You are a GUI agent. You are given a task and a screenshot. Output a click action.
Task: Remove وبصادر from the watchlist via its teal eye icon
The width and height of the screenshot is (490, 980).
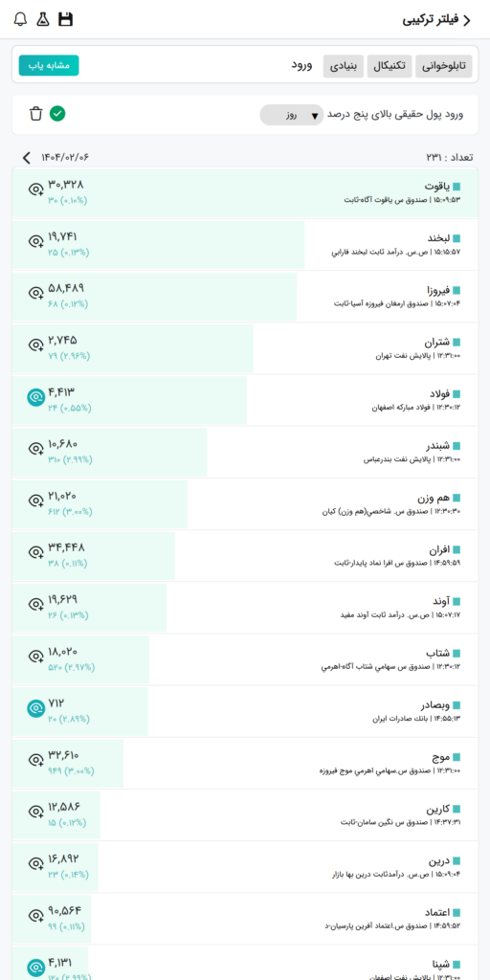pyautogui.click(x=35, y=708)
